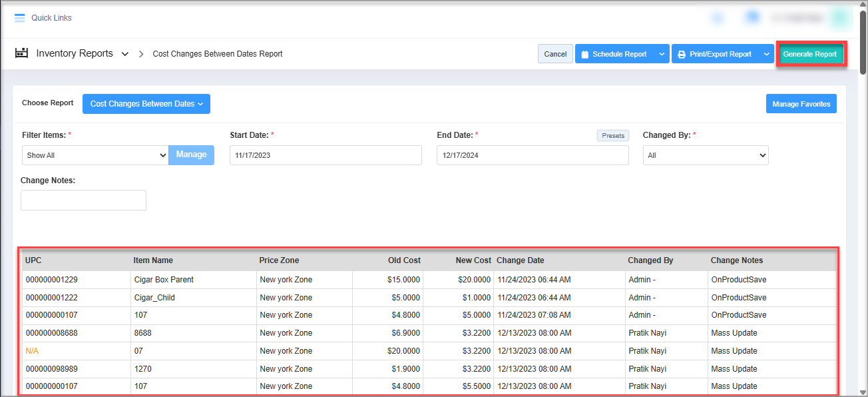Click the Manage Favorites button

click(x=801, y=104)
